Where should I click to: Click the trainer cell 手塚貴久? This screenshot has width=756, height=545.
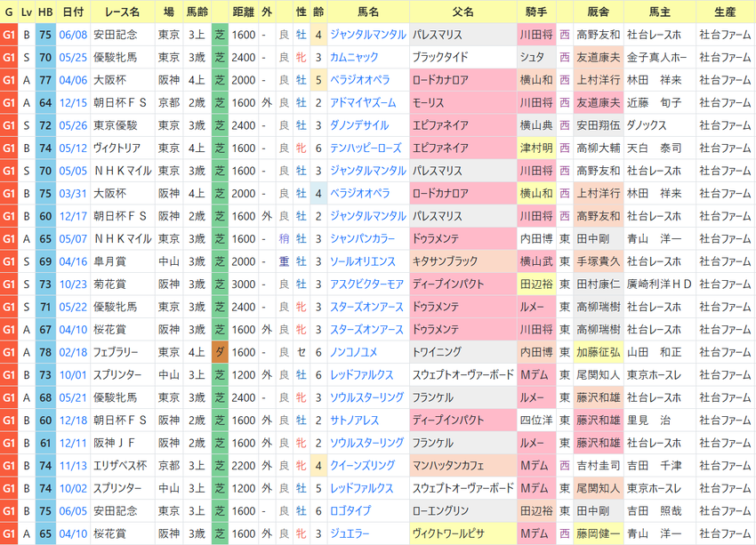click(x=599, y=261)
